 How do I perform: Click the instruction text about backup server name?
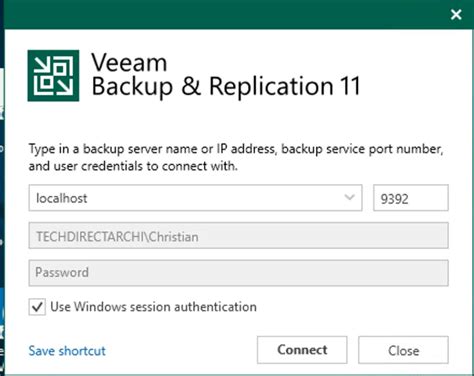[x=236, y=157]
